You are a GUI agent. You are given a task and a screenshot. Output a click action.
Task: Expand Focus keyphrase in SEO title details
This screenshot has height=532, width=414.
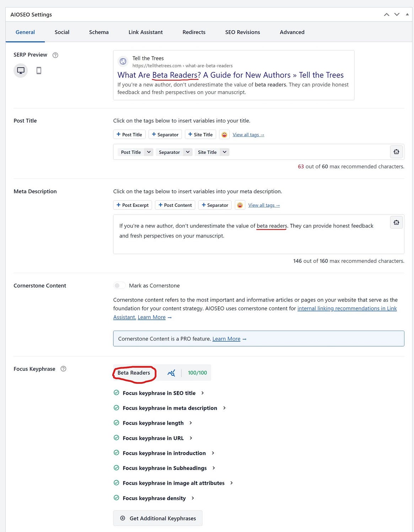pos(203,393)
